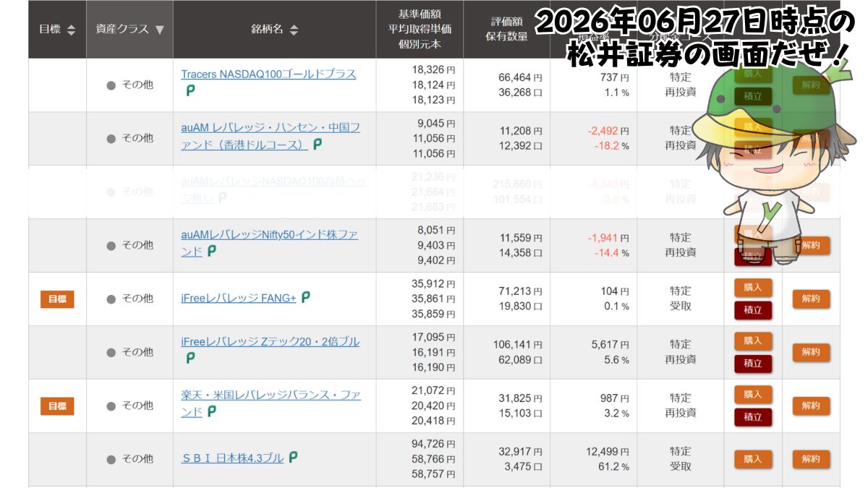Image resolution: width=868 pixels, height=488 pixels.
Task: Click the P icon beside ファンド(香港ドルコース)
Action: 317,144
